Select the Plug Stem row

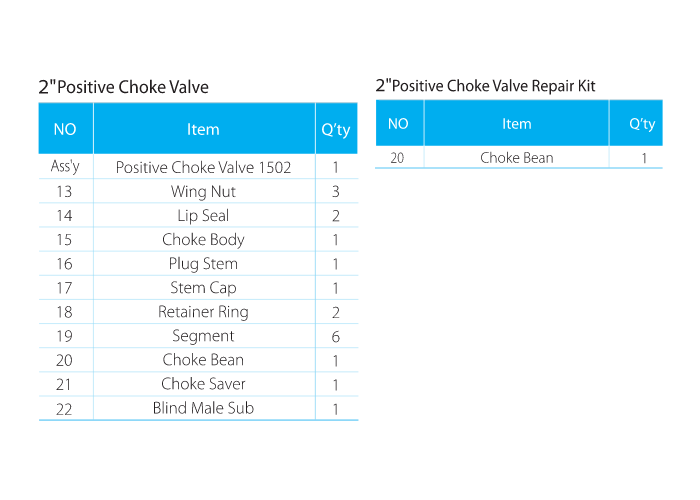(203, 263)
